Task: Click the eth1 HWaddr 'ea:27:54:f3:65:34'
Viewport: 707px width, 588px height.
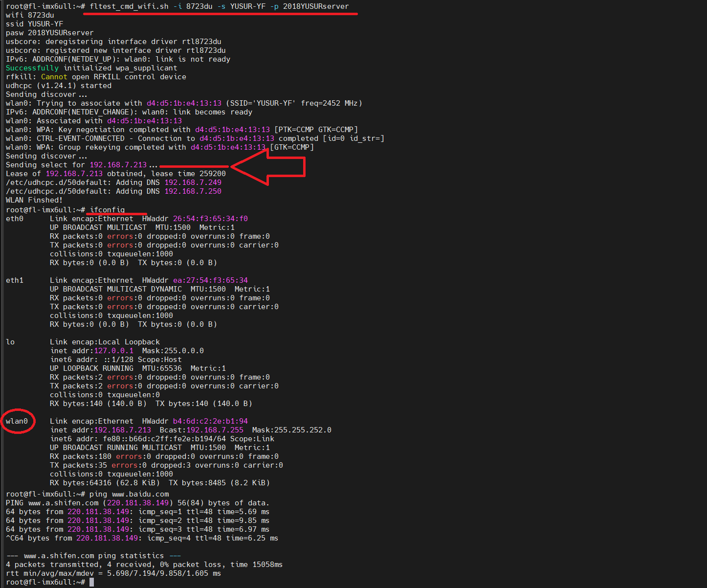Action: (x=211, y=280)
